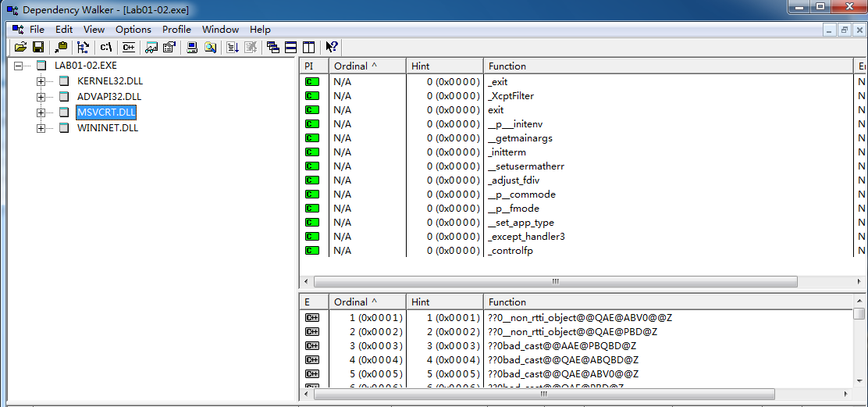Sort imports by Hint column header
The image size is (868, 407).
[x=444, y=66]
